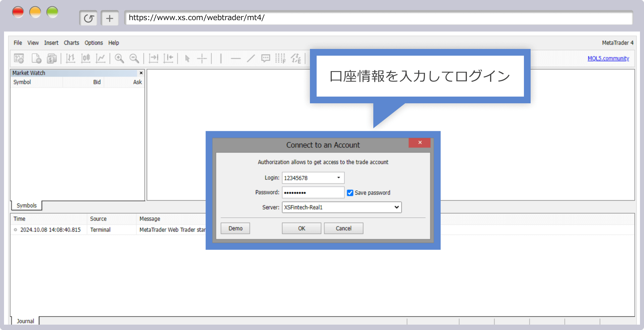The width and height of the screenshot is (644, 330).
Task: Open a new browser tab
Action: [x=110, y=18]
